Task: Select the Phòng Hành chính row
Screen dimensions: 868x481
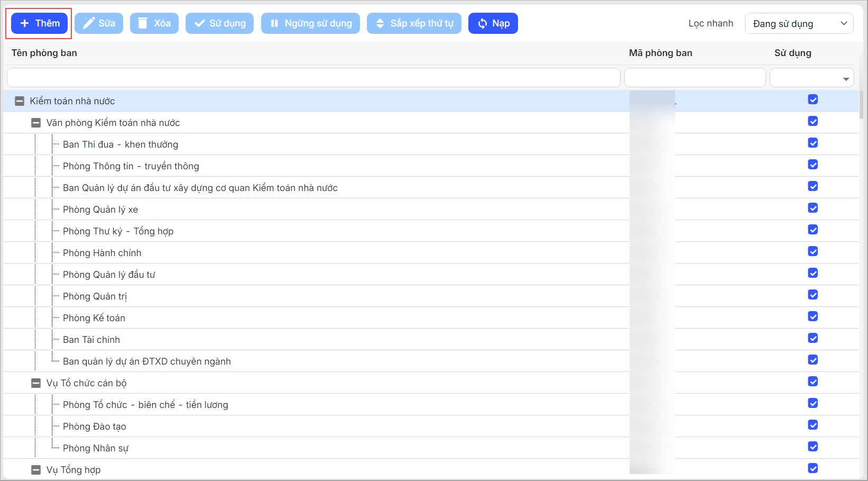Action: coord(102,253)
